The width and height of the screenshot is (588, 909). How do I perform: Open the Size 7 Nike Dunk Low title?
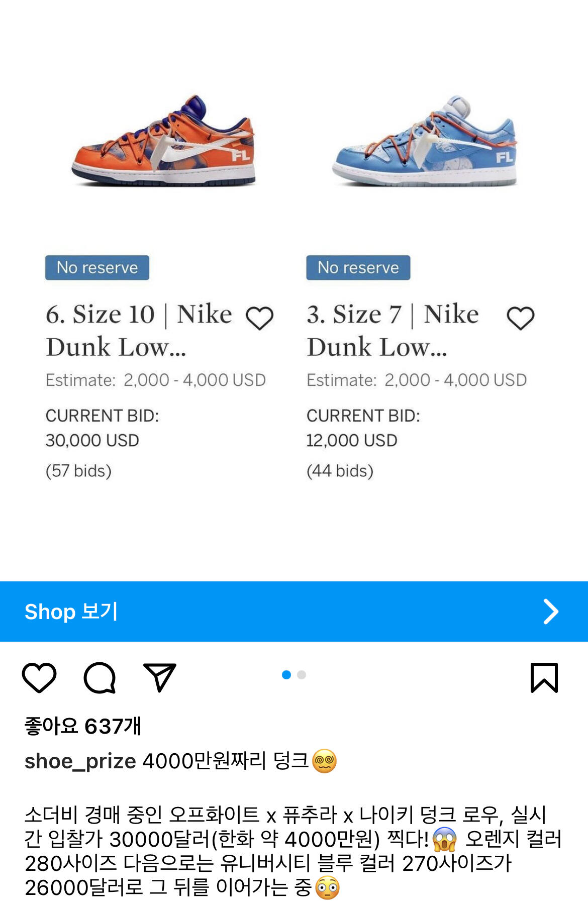point(392,330)
